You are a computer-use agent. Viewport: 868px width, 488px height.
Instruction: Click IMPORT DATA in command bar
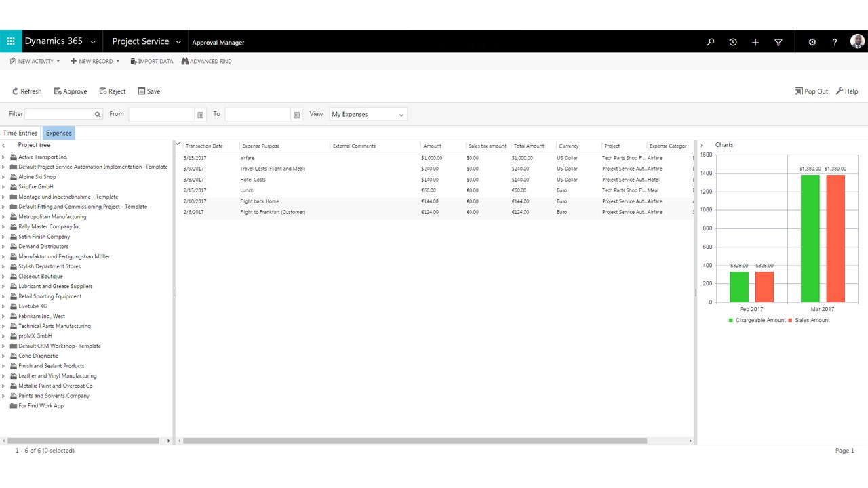click(x=152, y=62)
